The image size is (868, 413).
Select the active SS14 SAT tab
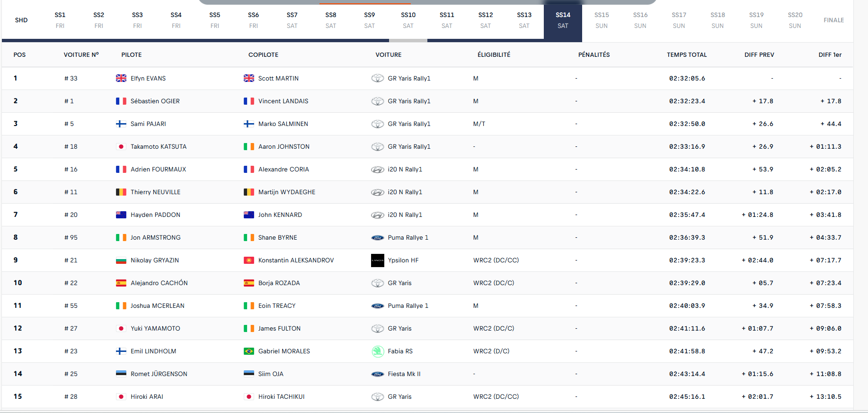(563, 20)
